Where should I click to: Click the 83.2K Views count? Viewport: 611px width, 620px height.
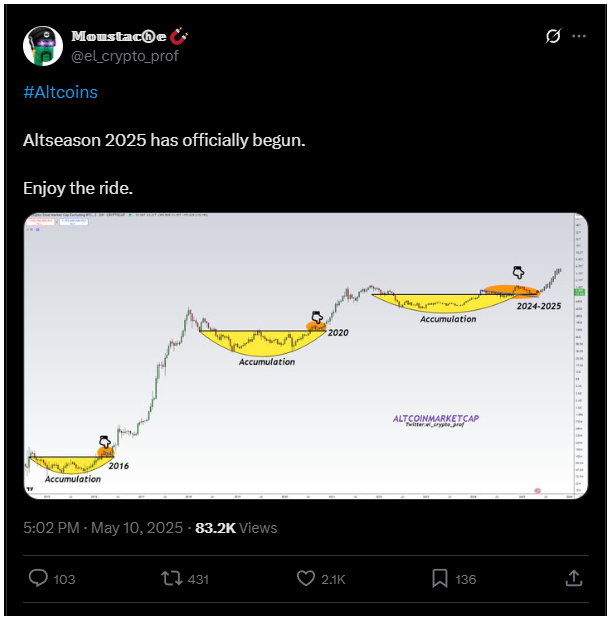pyautogui.click(x=236, y=528)
